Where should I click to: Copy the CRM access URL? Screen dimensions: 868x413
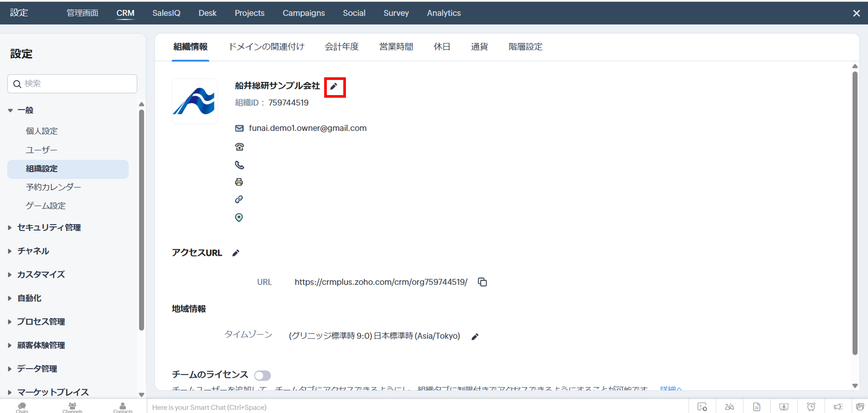482,282
